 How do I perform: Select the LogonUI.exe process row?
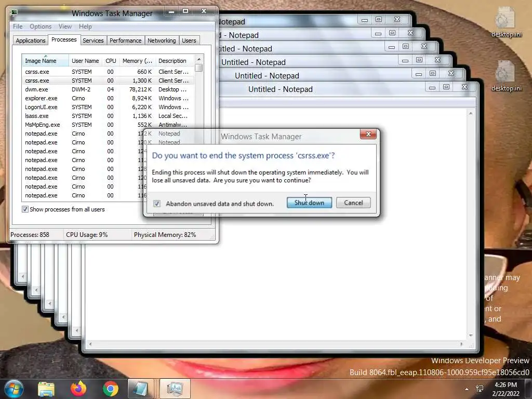(108, 107)
